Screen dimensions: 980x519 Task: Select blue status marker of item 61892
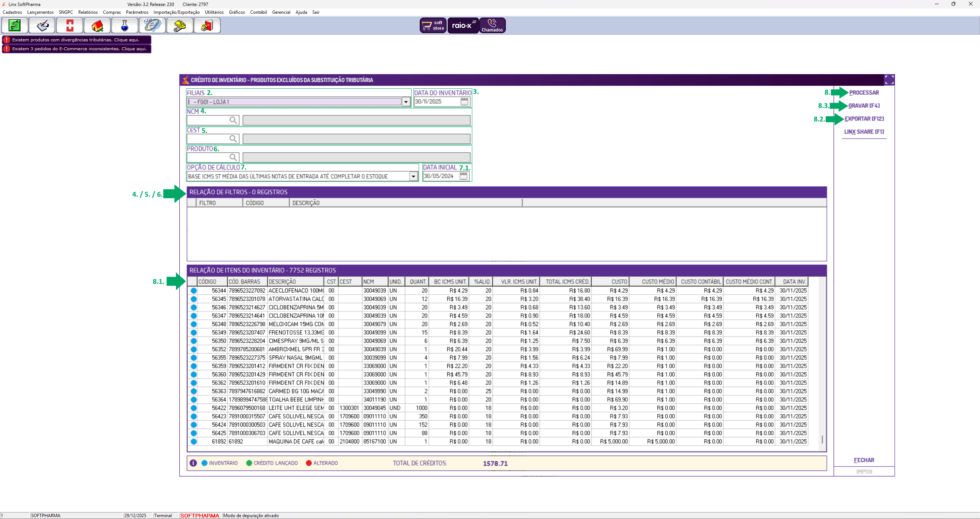pyautogui.click(x=193, y=442)
